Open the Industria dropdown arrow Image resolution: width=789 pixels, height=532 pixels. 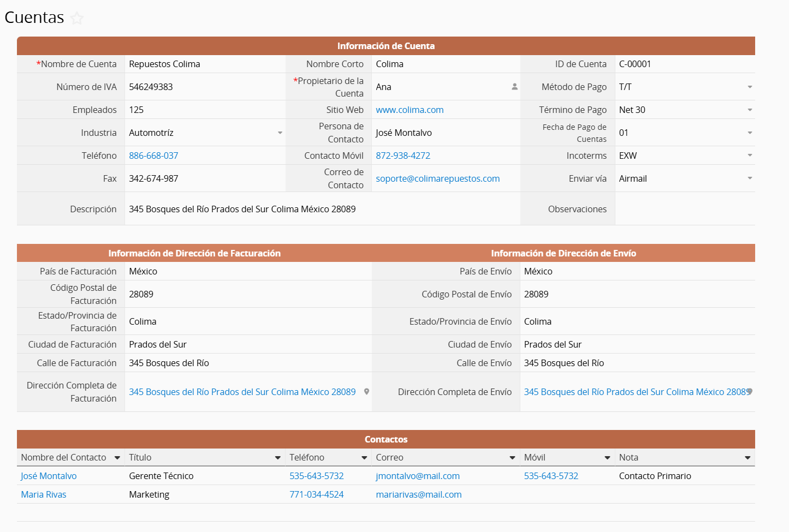click(280, 133)
